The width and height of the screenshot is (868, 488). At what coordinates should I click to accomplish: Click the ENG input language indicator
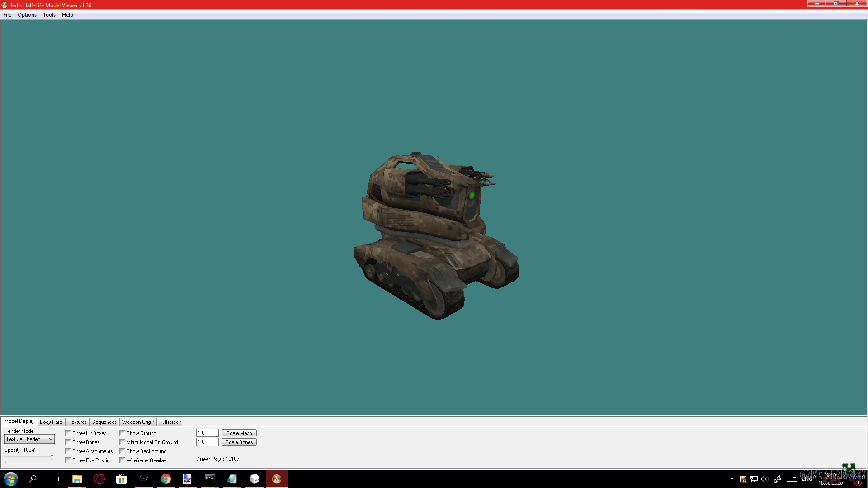pyautogui.click(x=807, y=479)
